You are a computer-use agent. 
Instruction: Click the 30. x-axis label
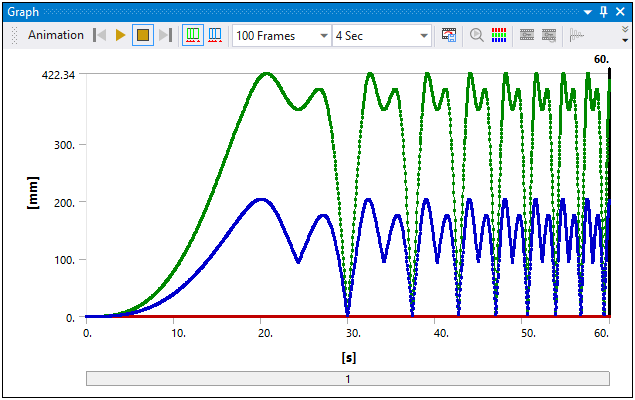[x=353, y=333]
